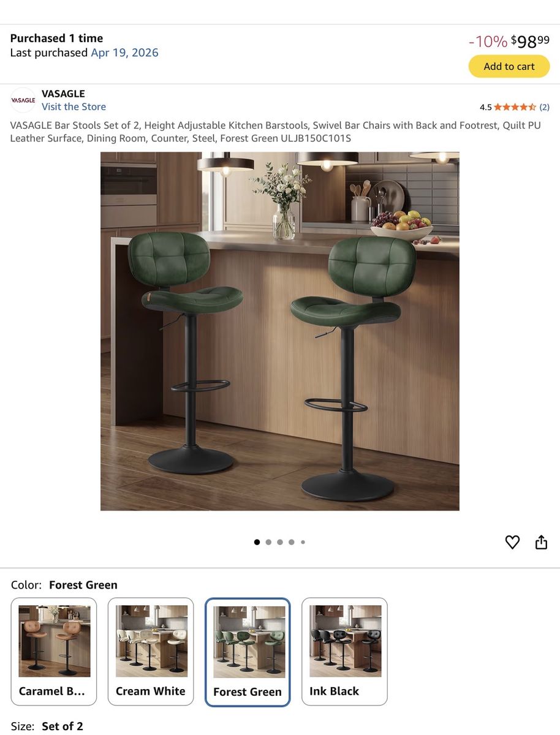Select the third image carousel dot
Image resolution: width=560 pixels, height=735 pixels.
280,542
